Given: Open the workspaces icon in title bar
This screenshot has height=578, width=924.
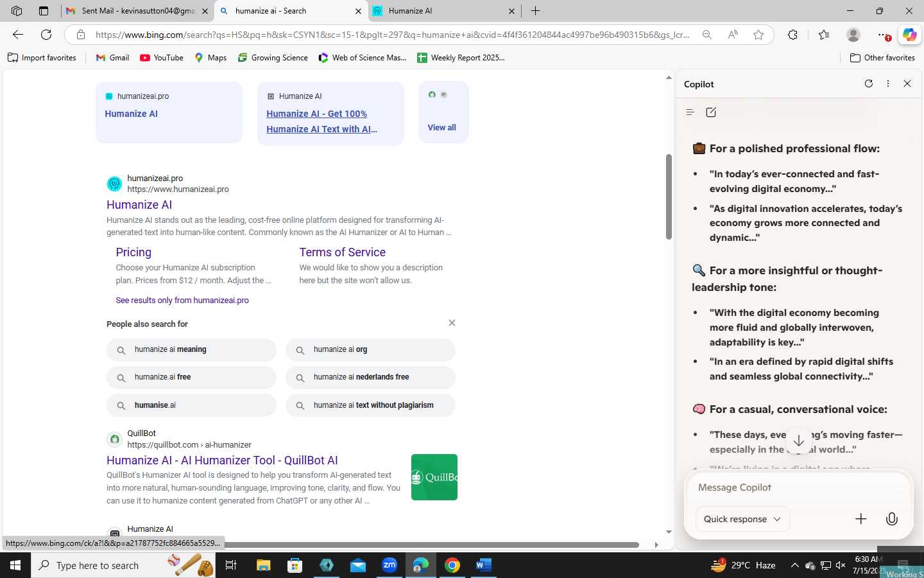Looking at the screenshot, I should tap(17, 11).
